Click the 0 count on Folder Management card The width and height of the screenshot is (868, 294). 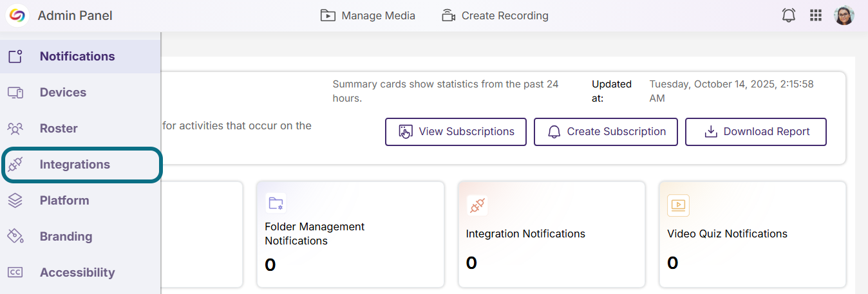click(x=270, y=264)
